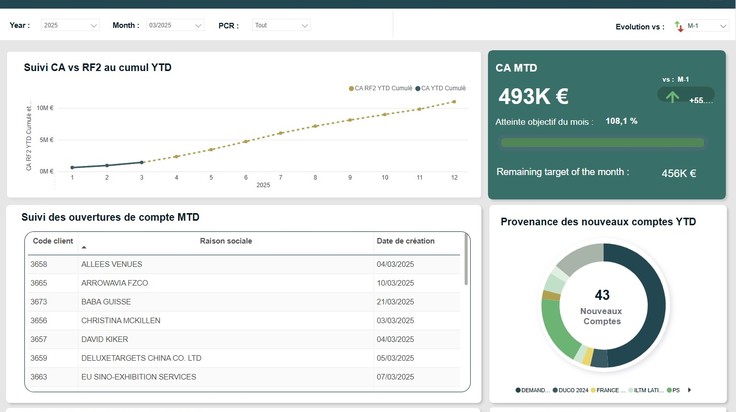Open the Evolution vs M-1 dropdown
The height and width of the screenshot is (412, 736).
coord(706,26)
